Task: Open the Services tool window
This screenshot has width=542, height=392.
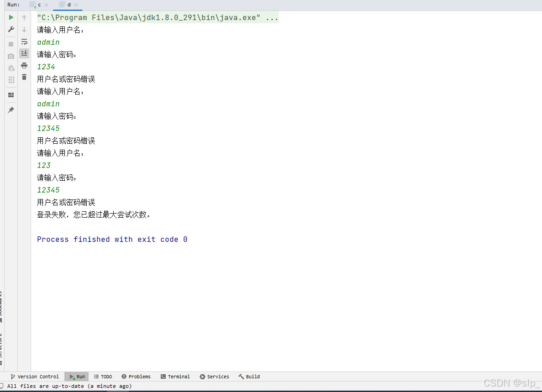Action: pyautogui.click(x=214, y=376)
